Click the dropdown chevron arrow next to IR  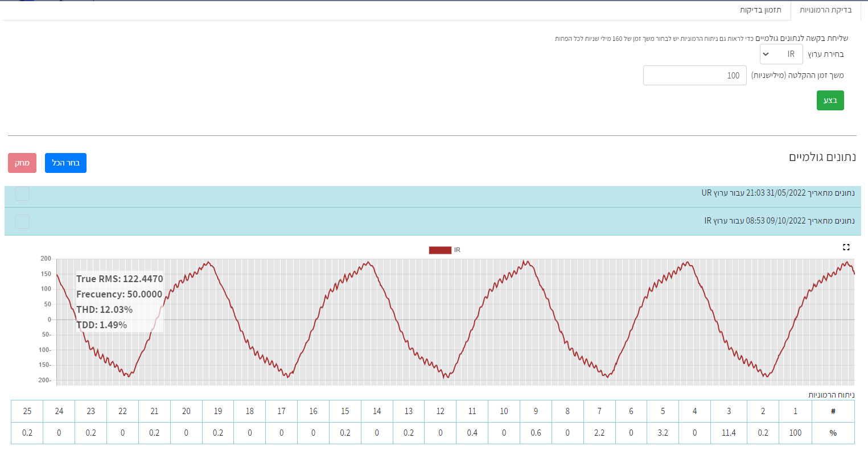coord(766,54)
